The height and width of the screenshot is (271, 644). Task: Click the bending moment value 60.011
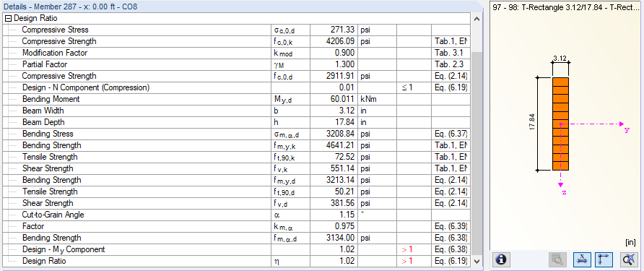tap(334, 99)
